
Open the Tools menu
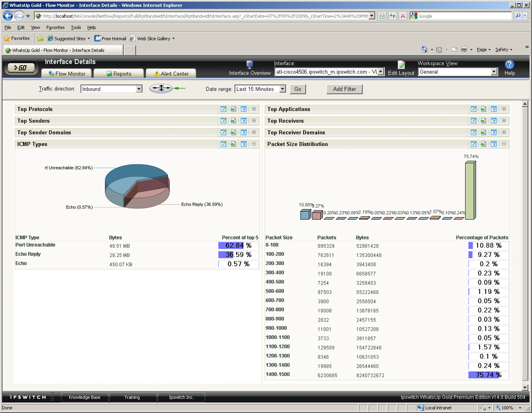[76, 27]
